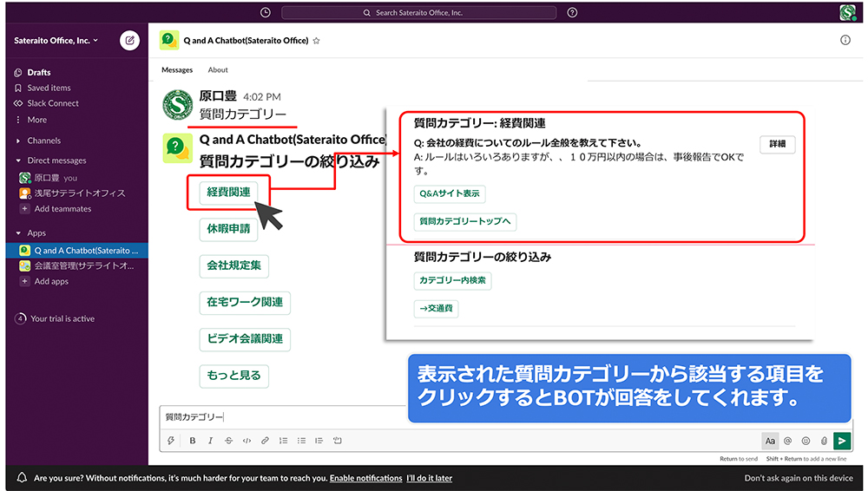This screenshot has height=491, width=868.
Task: Star the Q and A Chatbot conversation
Action: [x=316, y=41]
